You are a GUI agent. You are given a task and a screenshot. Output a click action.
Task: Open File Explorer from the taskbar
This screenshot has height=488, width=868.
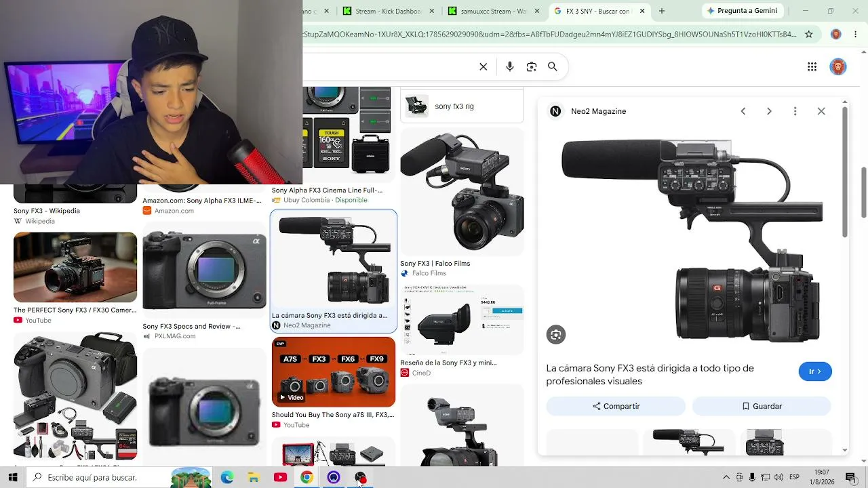click(x=254, y=478)
